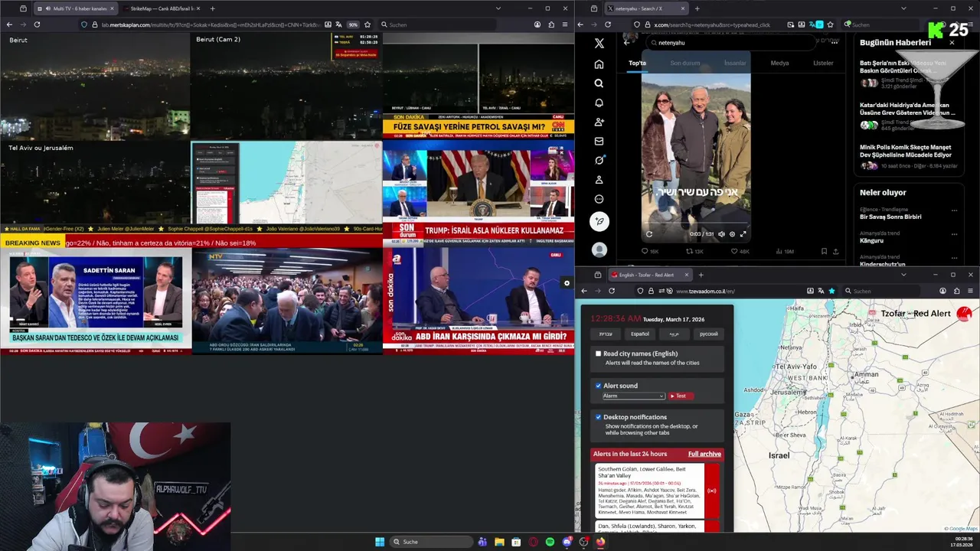
Task: Switch to the Son durum tab
Action: click(x=685, y=63)
